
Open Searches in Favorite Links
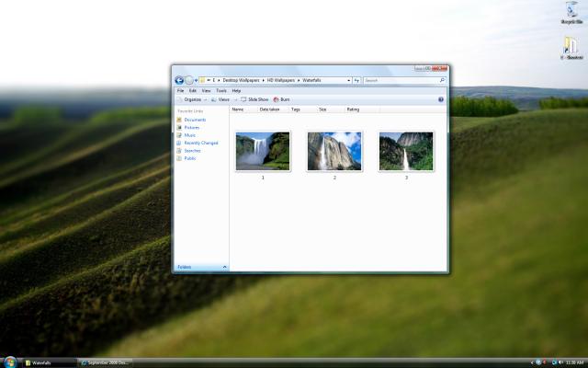tap(192, 151)
